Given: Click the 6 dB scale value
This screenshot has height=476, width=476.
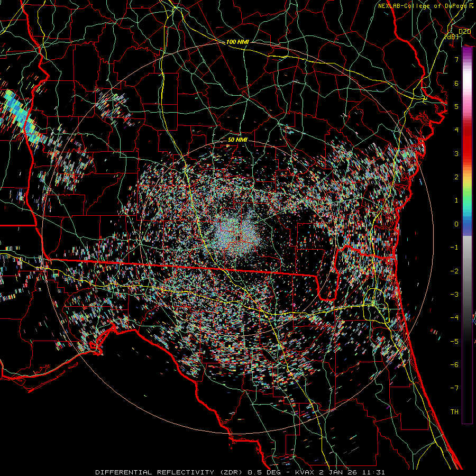Looking at the screenshot, I should (x=456, y=83).
